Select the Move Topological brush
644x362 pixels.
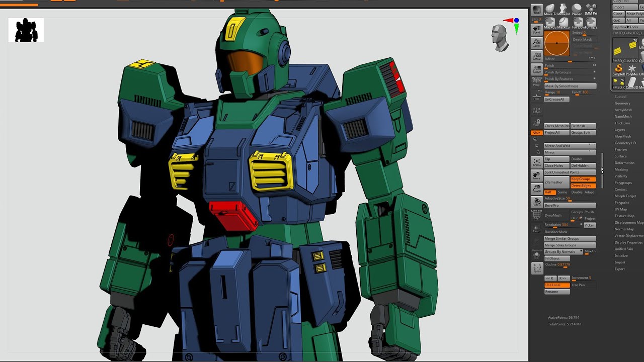pyautogui.click(x=550, y=10)
